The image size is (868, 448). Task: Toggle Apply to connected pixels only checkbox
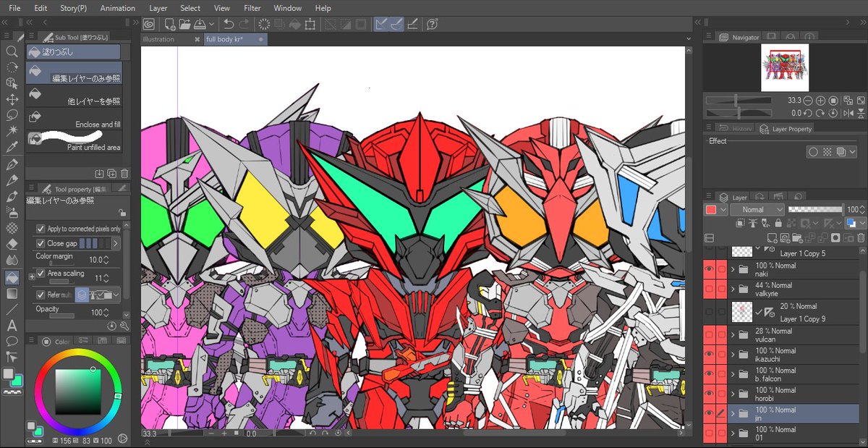41,229
